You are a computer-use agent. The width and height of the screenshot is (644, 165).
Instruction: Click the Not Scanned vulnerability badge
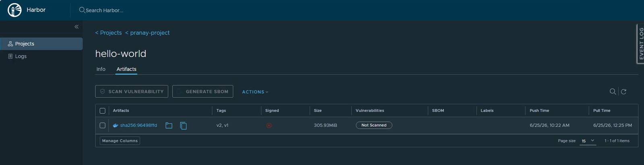pos(374,125)
